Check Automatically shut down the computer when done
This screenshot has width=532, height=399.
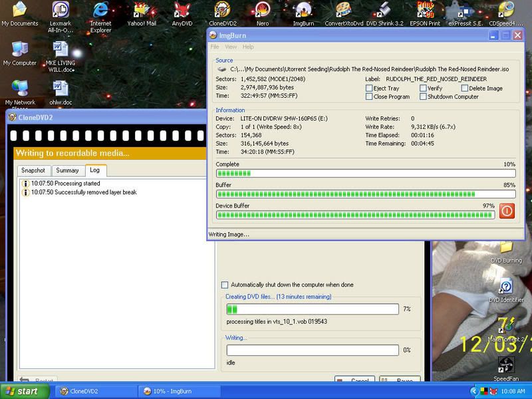[225, 285]
